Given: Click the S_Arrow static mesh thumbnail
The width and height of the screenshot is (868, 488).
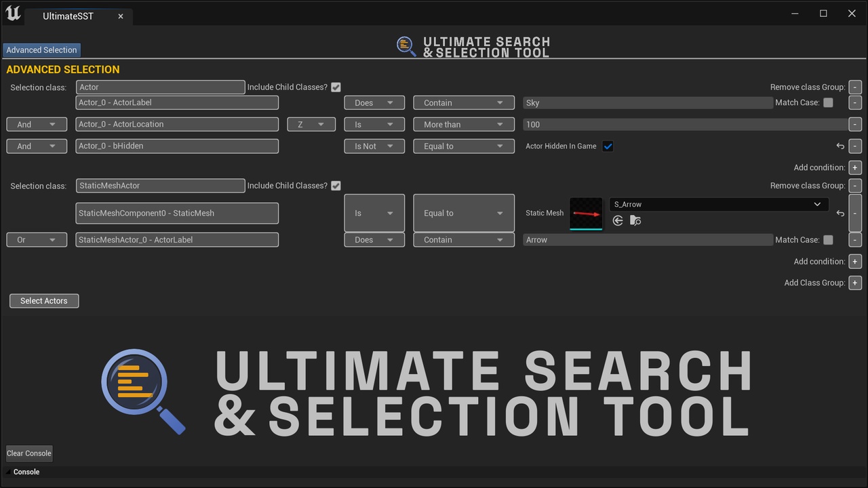Looking at the screenshot, I should 586,213.
